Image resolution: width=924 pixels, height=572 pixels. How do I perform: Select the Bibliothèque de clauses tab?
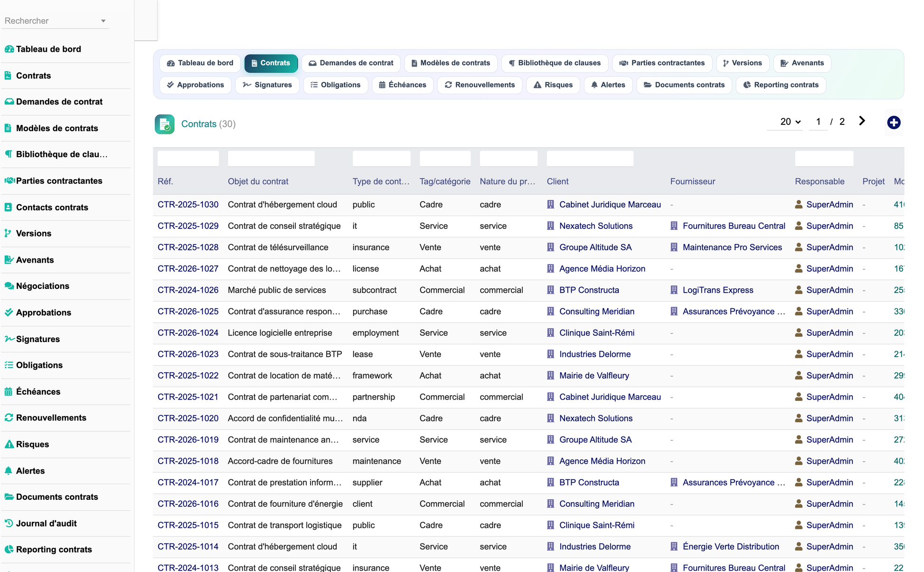555,63
